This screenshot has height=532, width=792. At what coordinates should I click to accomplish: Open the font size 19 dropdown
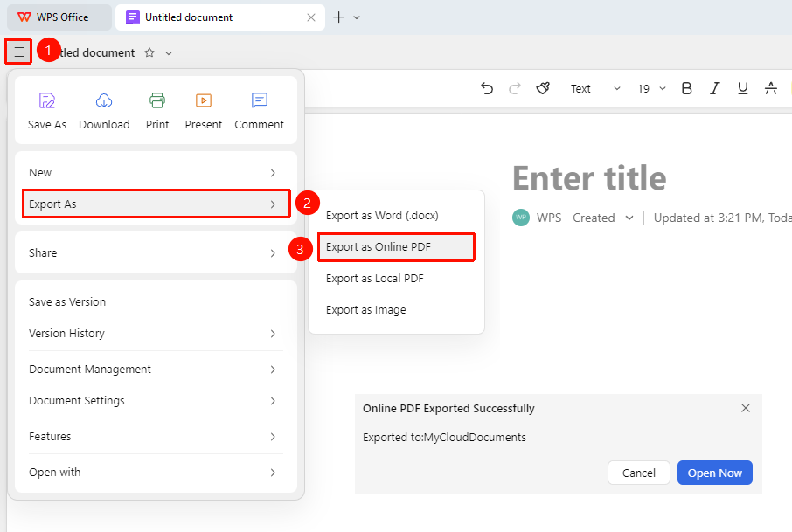tap(651, 89)
